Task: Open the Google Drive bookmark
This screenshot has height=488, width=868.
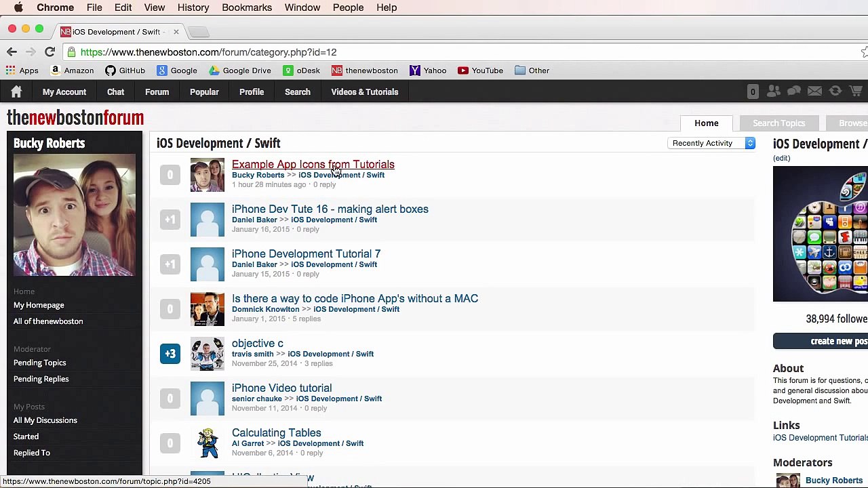Action: point(240,70)
